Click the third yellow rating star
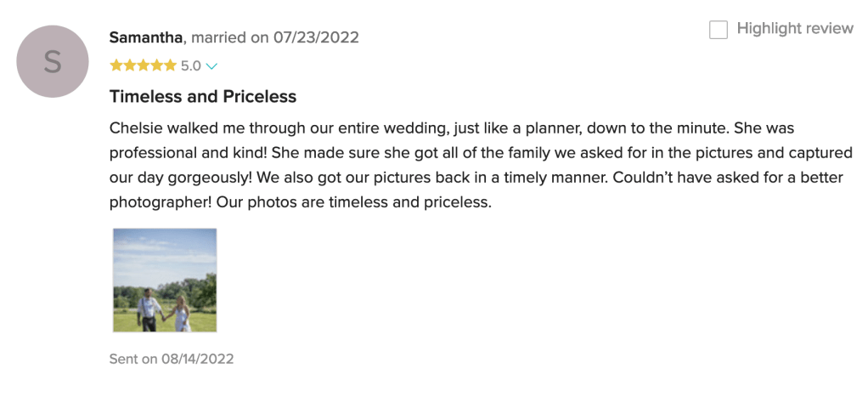868x397 pixels. [143, 65]
